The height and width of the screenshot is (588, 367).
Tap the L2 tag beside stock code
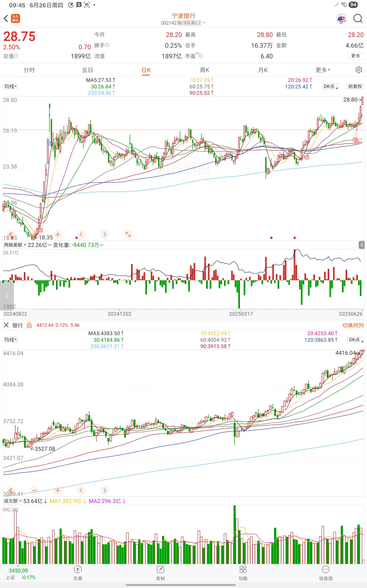[198, 23]
